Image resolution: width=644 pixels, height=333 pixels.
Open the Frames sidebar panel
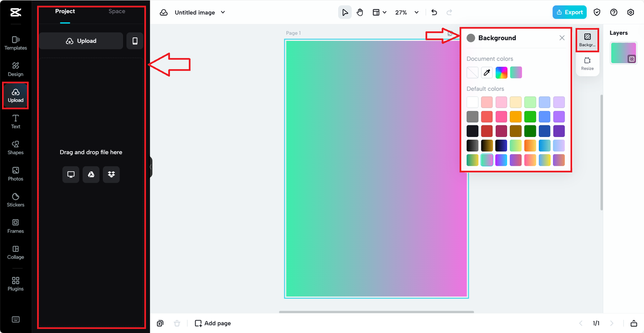pos(16,226)
